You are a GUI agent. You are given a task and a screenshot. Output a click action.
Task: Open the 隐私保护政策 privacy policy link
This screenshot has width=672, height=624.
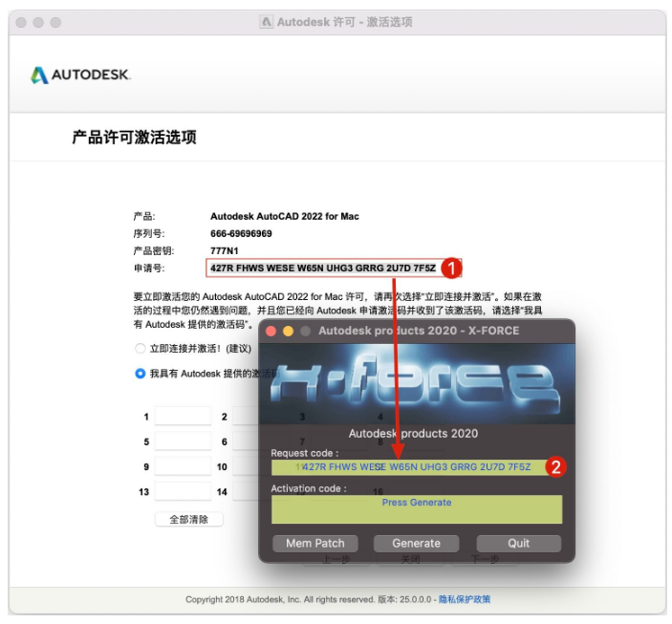coord(465,599)
